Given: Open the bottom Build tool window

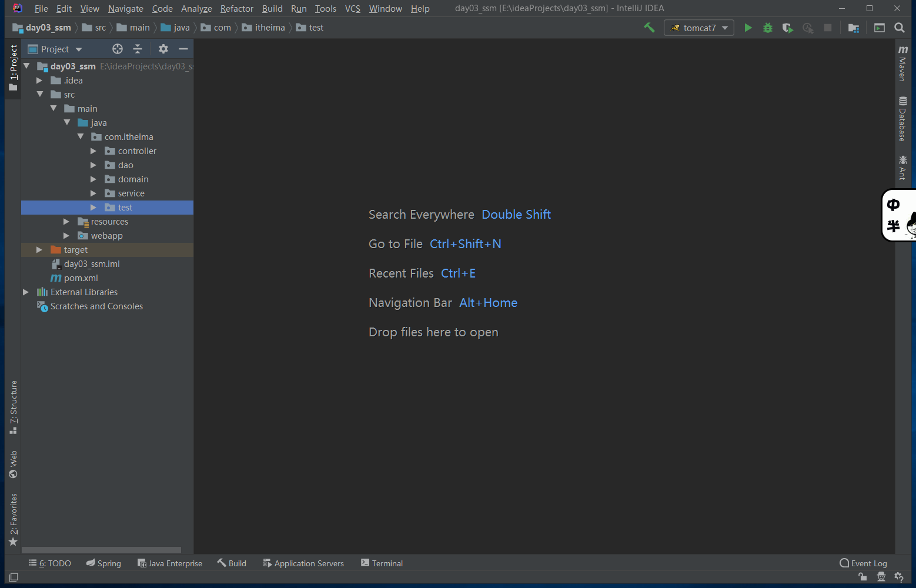Looking at the screenshot, I should coord(232,563).
